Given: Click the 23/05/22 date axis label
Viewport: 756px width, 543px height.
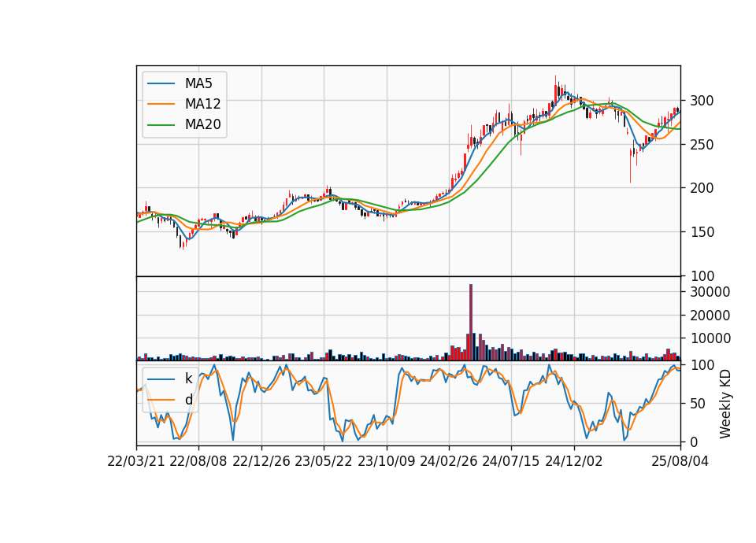Looking at the screenshot, I should coord(324,461).
